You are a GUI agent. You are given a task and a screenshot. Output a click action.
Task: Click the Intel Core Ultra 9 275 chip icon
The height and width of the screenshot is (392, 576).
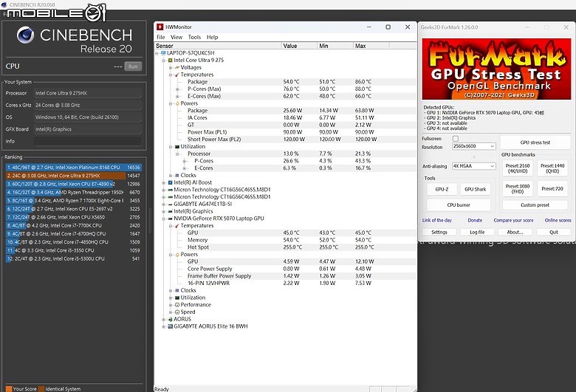pyautogui.click(x=171, y=61)
